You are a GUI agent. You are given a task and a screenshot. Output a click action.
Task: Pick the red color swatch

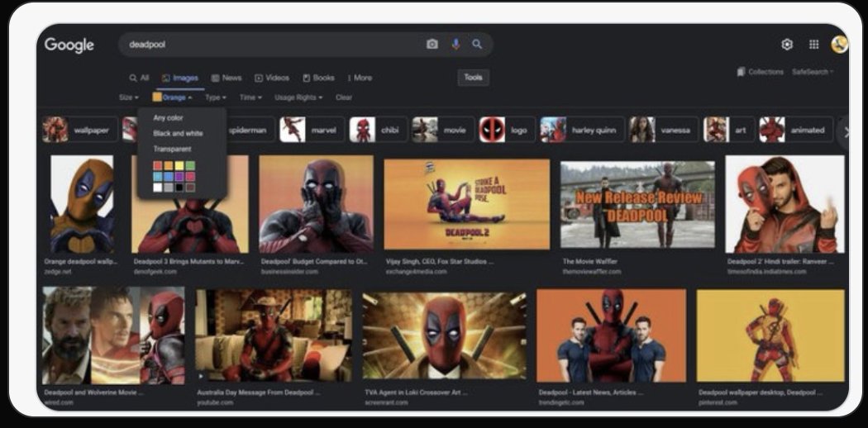(x=158, y=165)
